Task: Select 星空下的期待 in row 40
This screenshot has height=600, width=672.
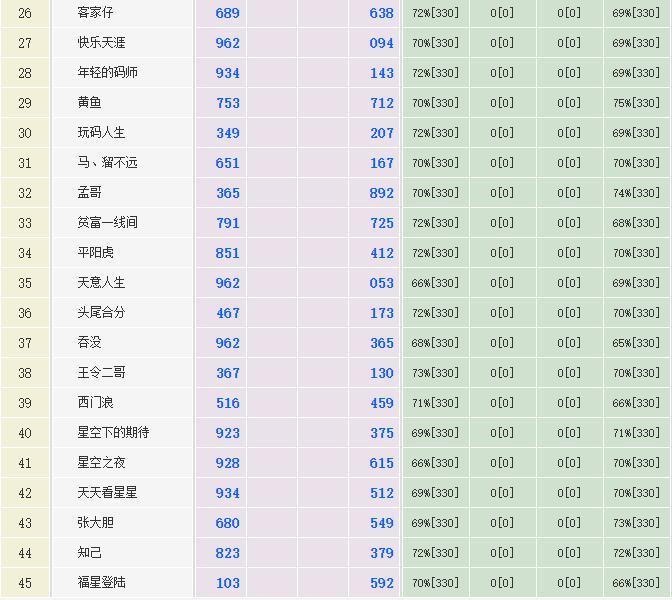Action: (113, 433)
